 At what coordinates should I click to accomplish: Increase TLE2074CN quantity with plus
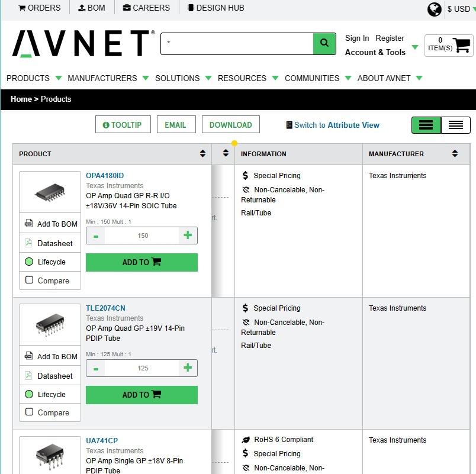[188, 368]
